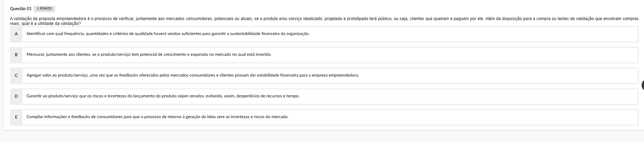Click the '1 PONTO' score badge

coord(45,9)
